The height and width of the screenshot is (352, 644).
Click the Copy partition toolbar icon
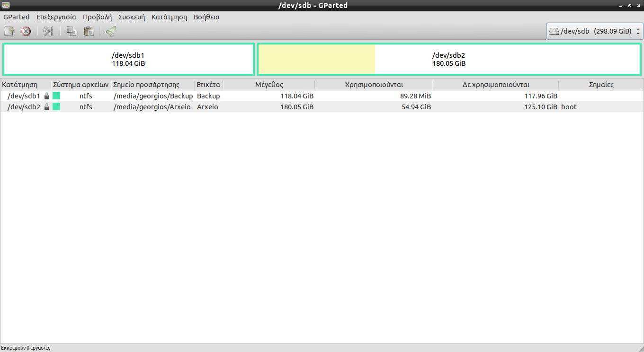[71, 31]
